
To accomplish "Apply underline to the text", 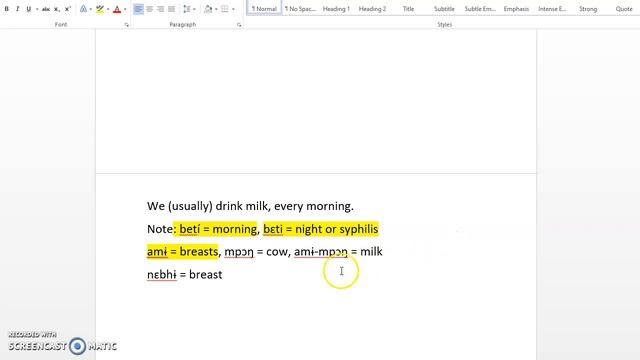I will 28,9.
